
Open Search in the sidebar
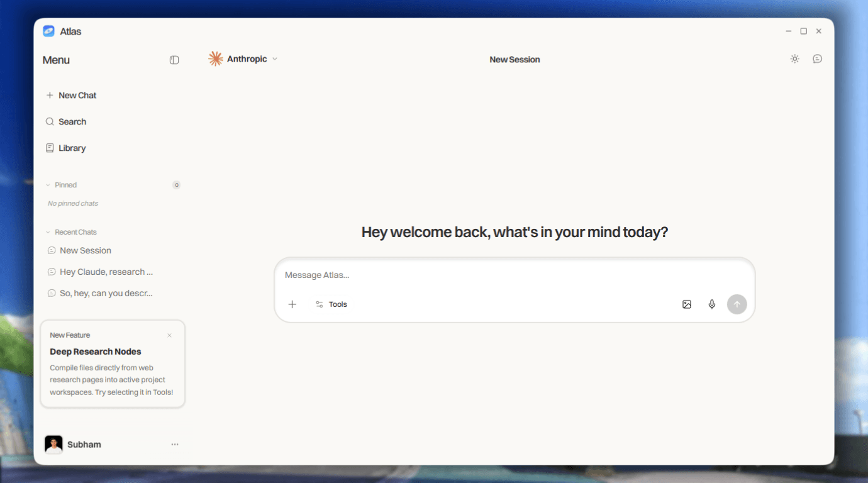click(66, 122)
